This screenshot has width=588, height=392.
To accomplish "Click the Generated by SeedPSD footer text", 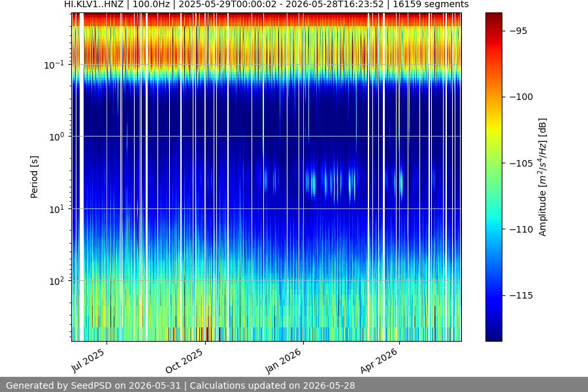I will click(x=180, y=385).
